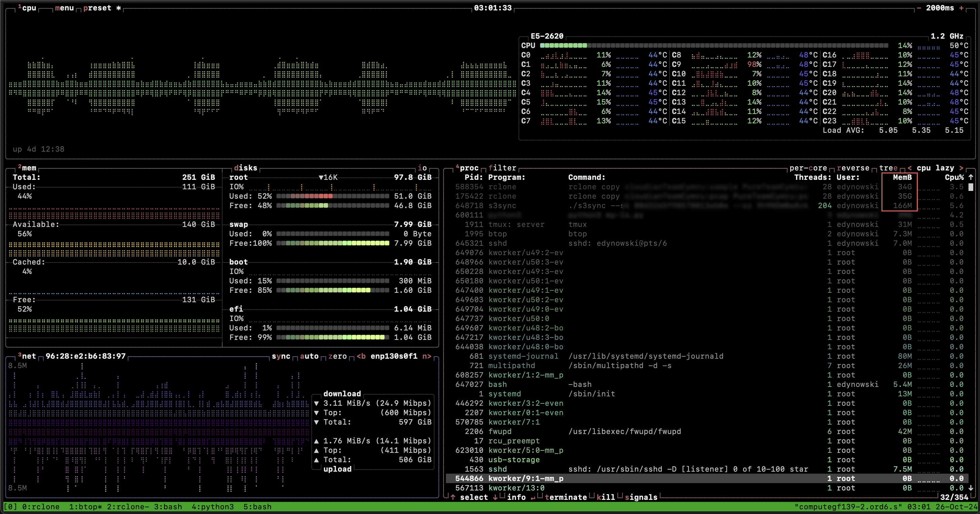The width and height of the screenshot is (980, 514).
Task: Click n> to switch to next network interface
Action: coord(426,356)
